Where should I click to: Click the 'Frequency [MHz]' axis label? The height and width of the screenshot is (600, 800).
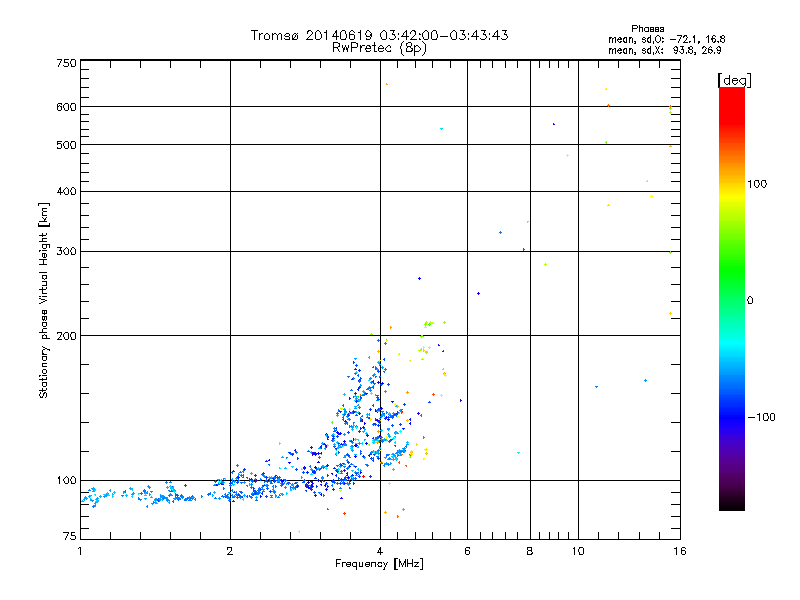(x=379, y=564)
